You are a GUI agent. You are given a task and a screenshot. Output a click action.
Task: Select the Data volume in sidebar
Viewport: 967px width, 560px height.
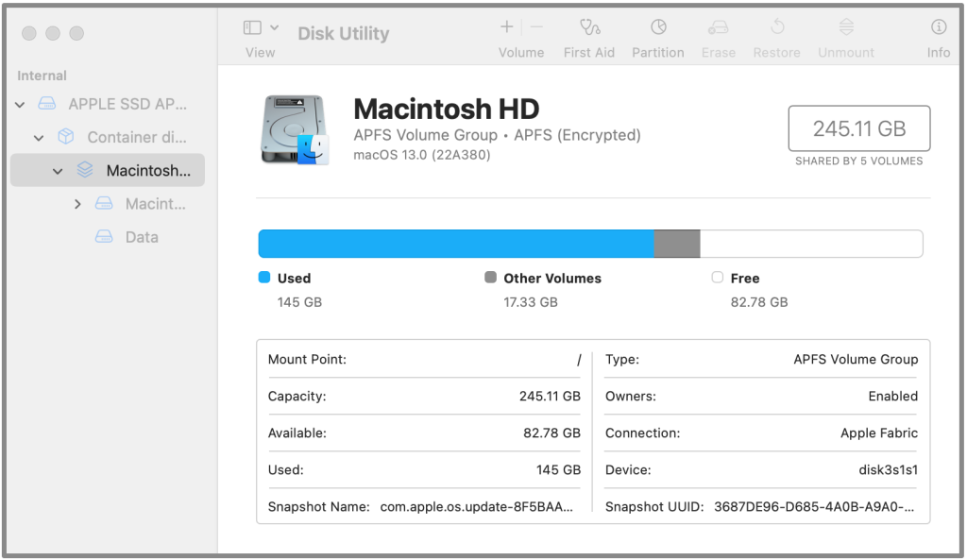coord(142,237)
